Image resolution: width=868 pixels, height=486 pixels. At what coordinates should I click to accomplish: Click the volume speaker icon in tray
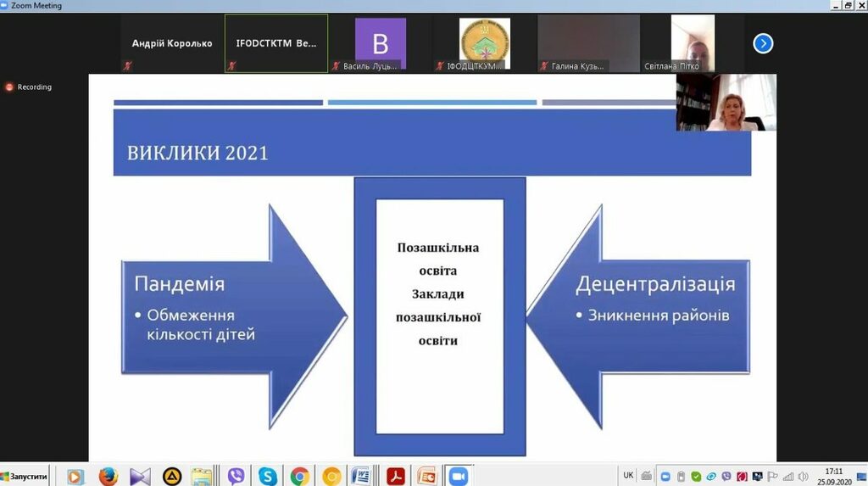click(803, 476)
